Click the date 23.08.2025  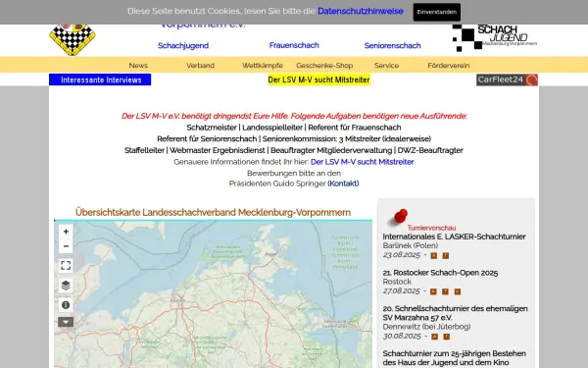coord(402,255)
